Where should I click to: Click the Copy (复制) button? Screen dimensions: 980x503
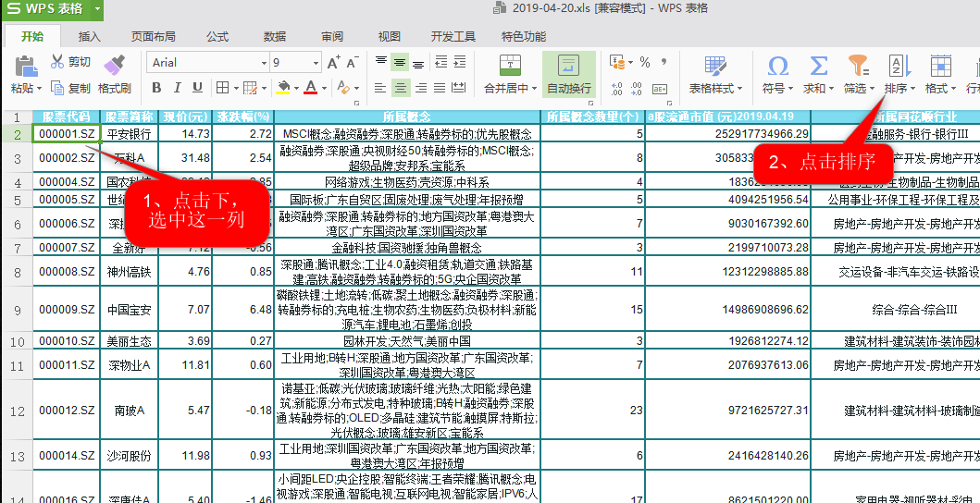point(70,89)
